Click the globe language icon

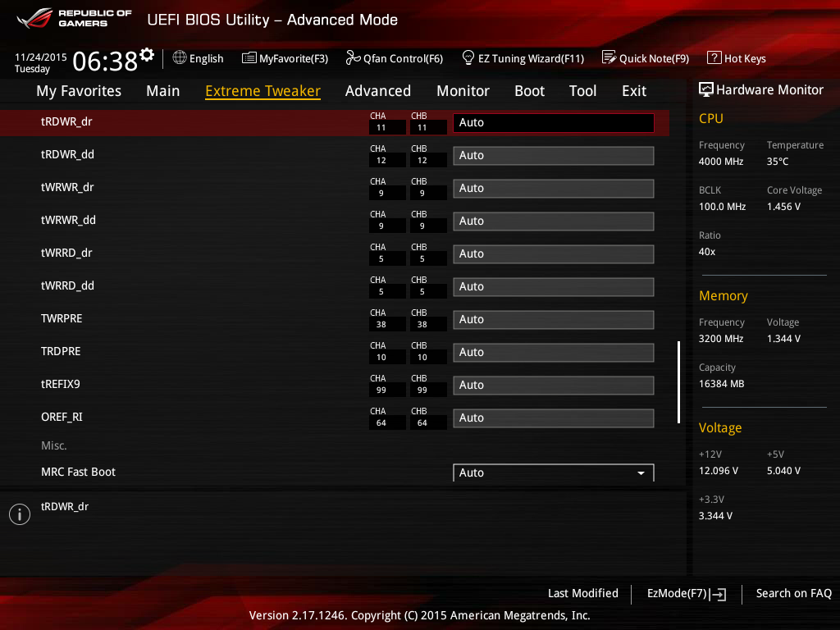tap(180, 57)
